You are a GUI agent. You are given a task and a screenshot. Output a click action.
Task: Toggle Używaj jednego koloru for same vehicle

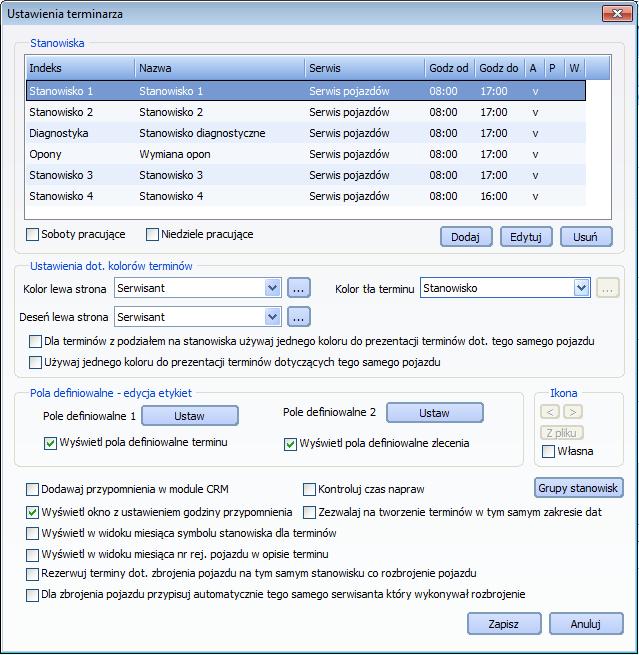36,362
